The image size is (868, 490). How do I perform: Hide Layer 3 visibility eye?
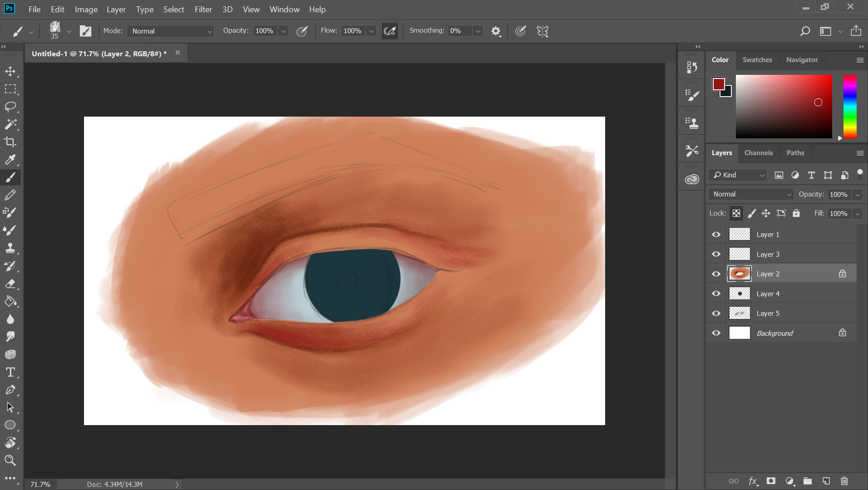point(716,254)
